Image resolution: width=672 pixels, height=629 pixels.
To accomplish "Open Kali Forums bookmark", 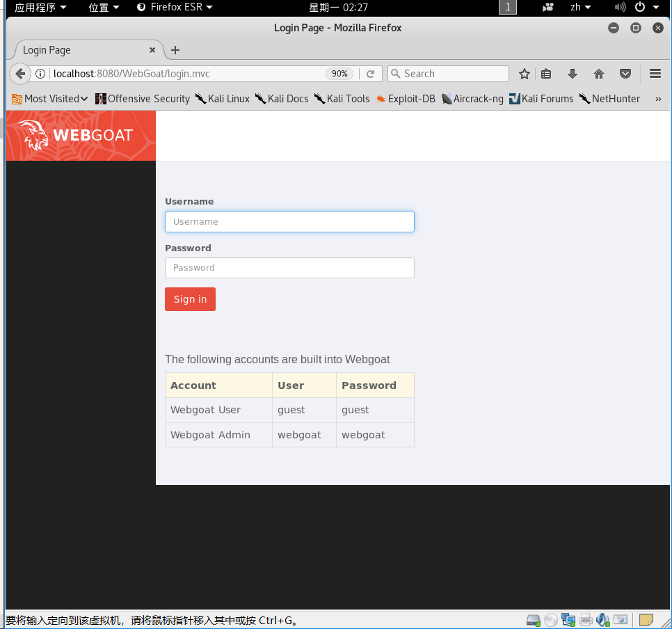I will click(541, 99).
